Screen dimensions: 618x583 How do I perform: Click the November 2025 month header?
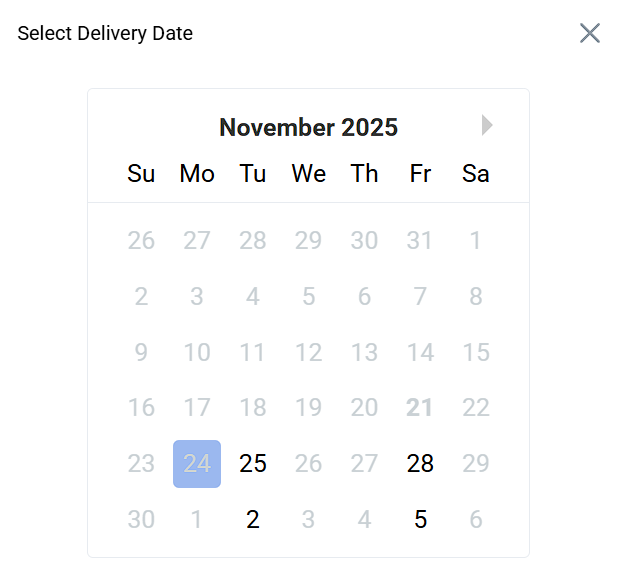[x=308, y=128]
